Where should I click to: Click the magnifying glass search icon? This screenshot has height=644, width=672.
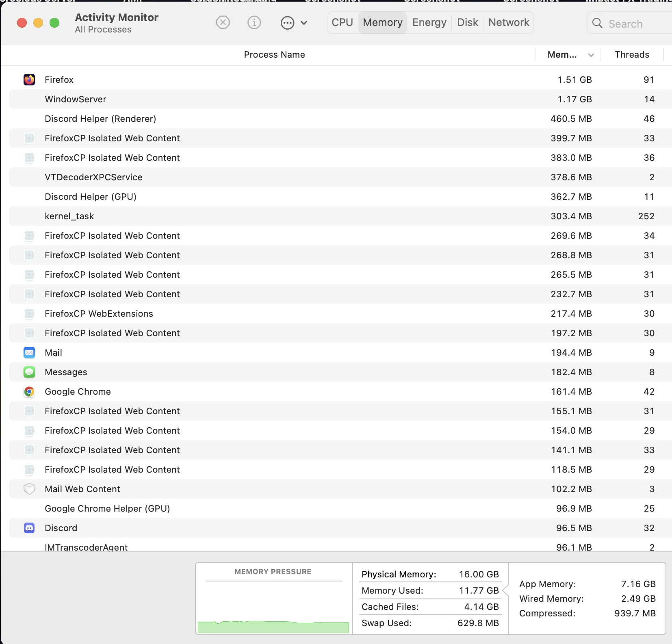point(597,23)
